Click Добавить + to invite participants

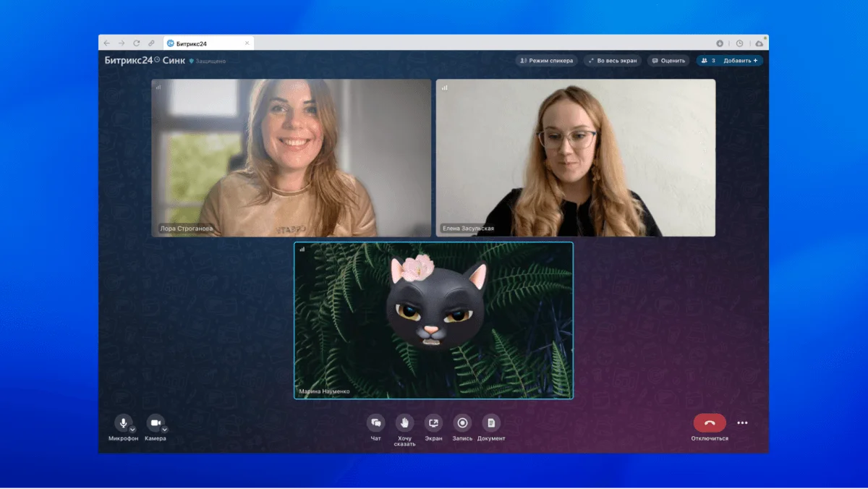[740, 61]
